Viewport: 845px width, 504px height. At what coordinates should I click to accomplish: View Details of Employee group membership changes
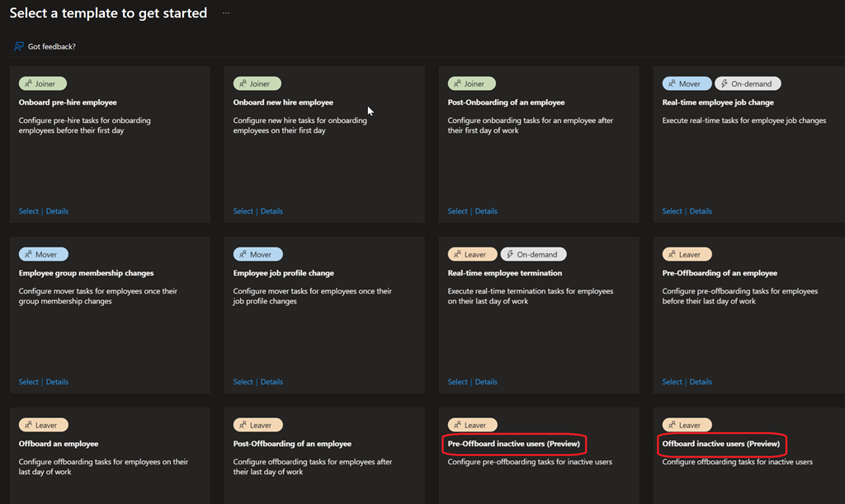[x=57, y=381]
